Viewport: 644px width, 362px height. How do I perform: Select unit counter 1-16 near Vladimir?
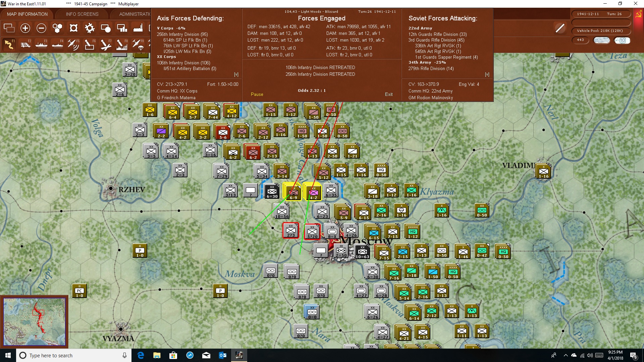click(543, 171)
